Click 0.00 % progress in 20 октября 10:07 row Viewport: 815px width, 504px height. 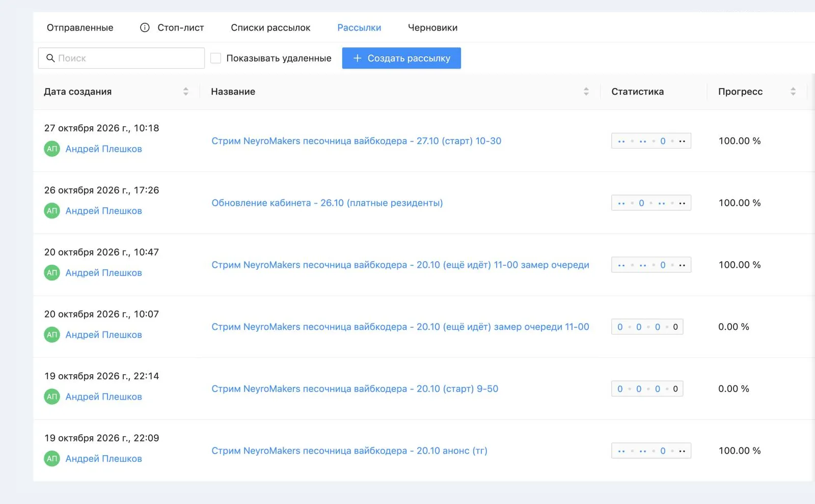(734, 327)
